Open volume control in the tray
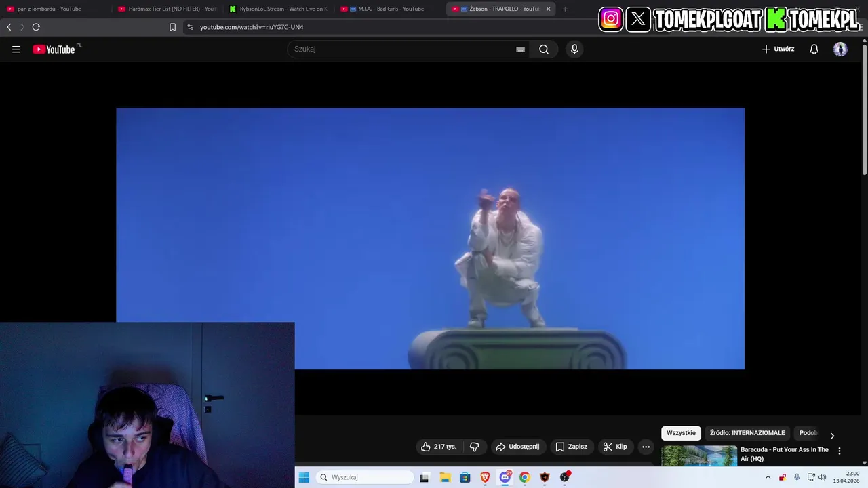 [823, 477]
